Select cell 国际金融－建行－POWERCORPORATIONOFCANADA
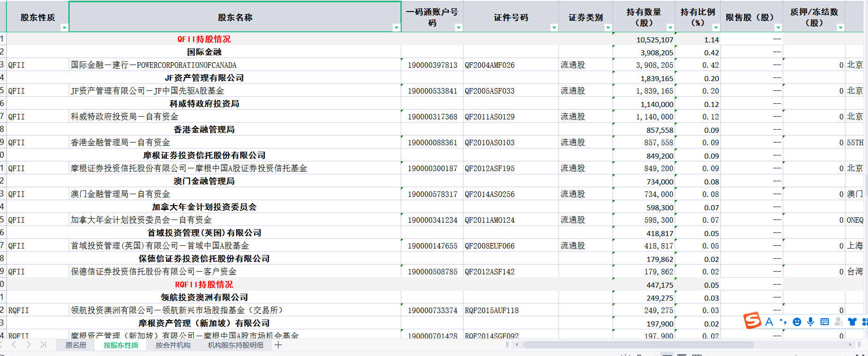Viewport: 868px width, 356px height. tap(235, 65)
